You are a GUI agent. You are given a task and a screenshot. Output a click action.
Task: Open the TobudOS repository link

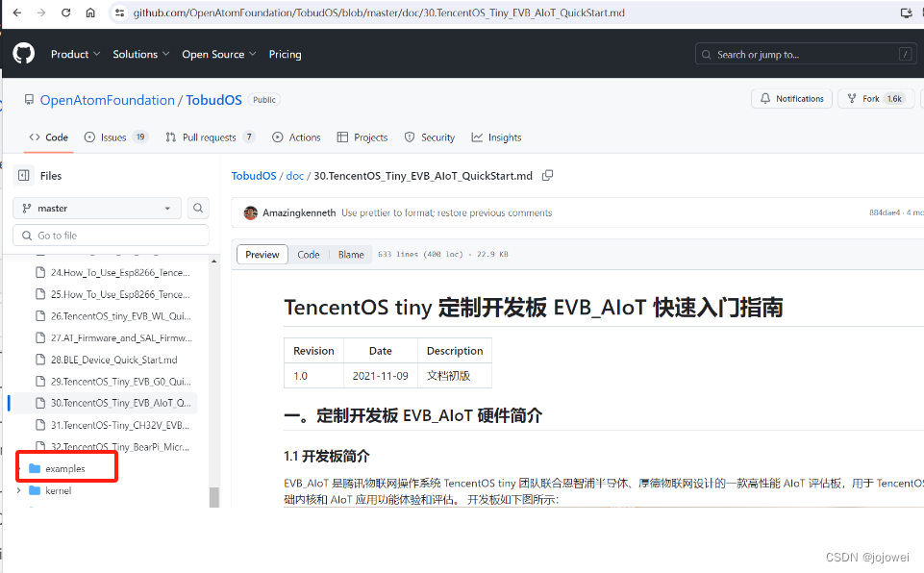click(x=213, y=100)
